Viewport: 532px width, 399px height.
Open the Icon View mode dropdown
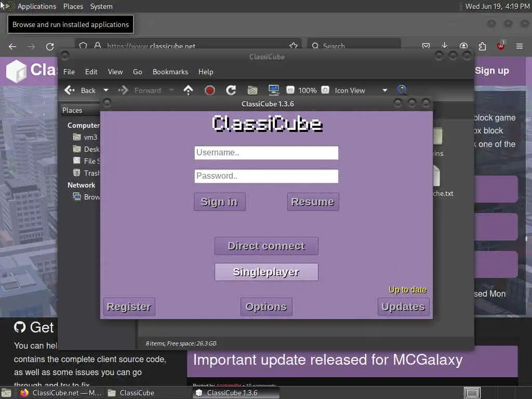[361, 90]
